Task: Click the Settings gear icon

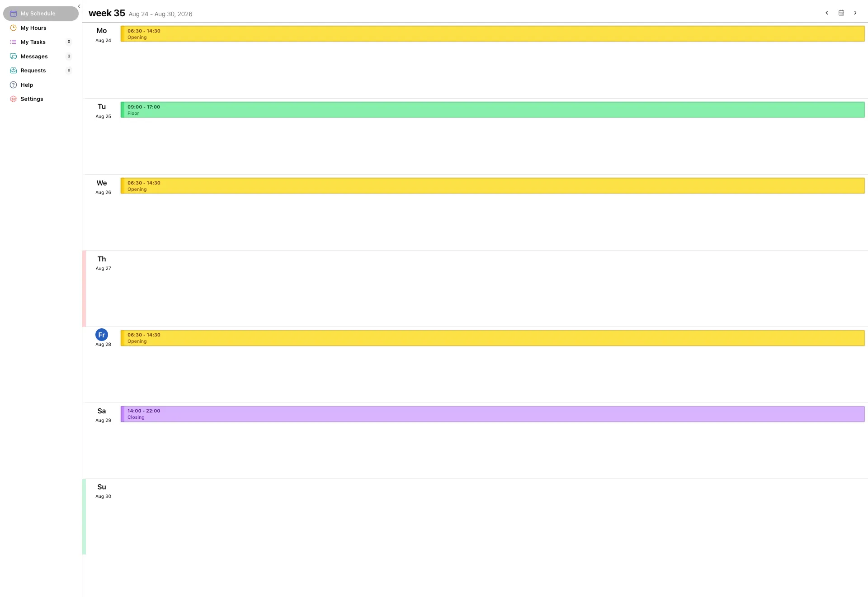Action: pos(14,99)
